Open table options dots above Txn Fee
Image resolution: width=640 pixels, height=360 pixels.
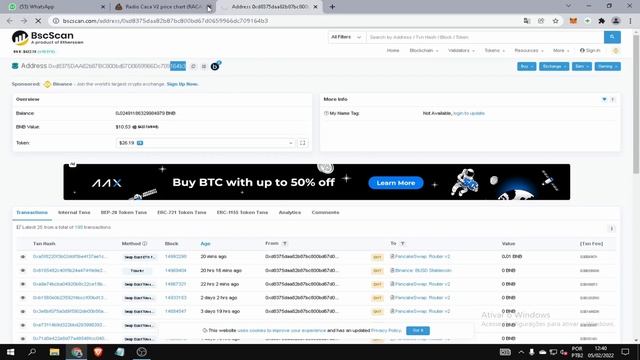pyautogui.click(x=611, y=229)
